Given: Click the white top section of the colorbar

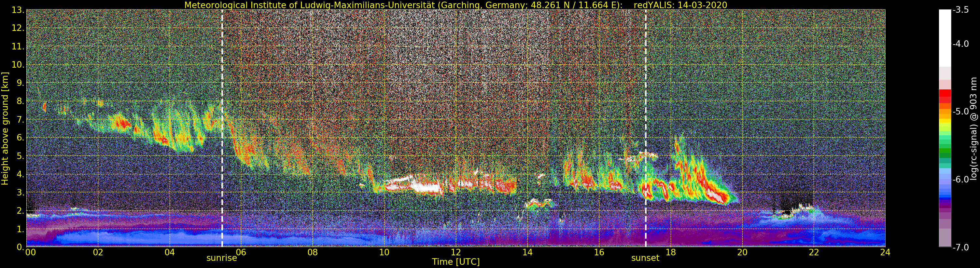Looking at the screenshot, I should [x=945, y=38].
